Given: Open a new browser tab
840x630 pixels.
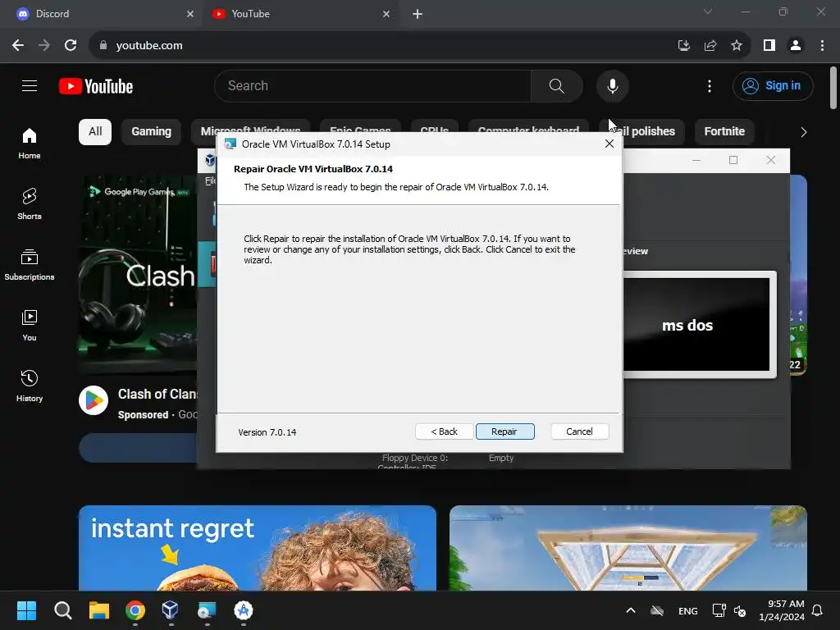Looking at the screenshot, I should 418,14.
